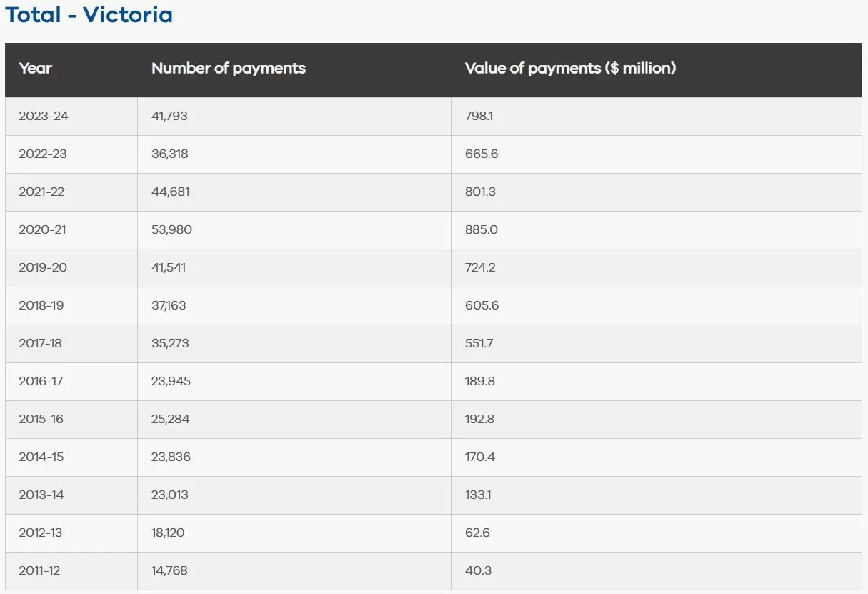Select the 885.0 value cell
The height and width of the screenshot is (594, 868).
[482, 229]
